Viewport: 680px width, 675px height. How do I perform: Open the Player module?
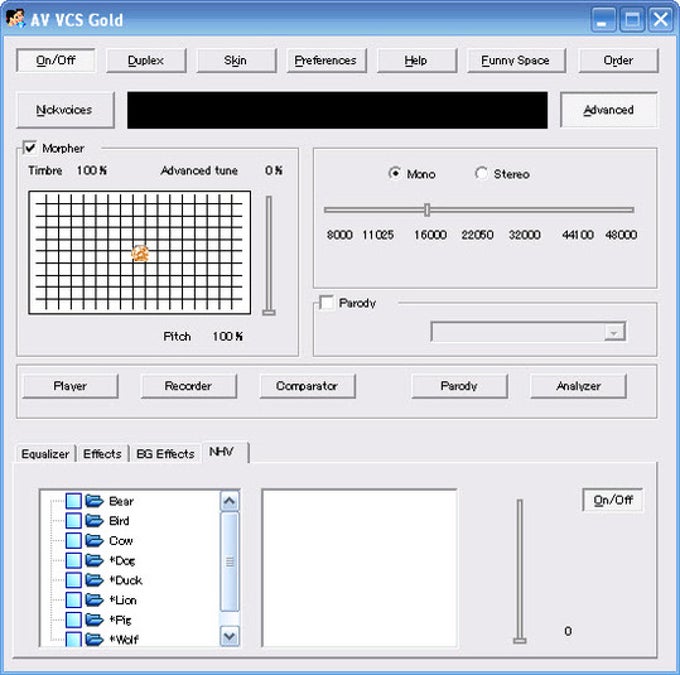pyautogui.click(x=70, y=386)
